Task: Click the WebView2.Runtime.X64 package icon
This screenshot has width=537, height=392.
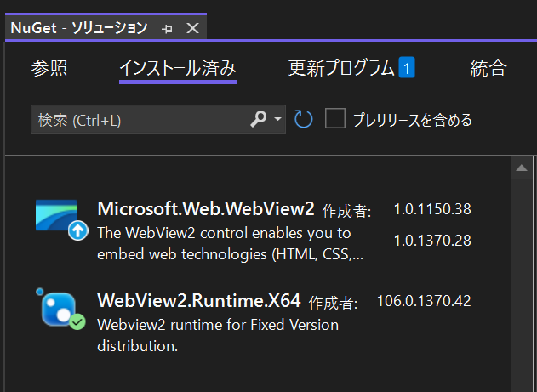Action: 59,309
